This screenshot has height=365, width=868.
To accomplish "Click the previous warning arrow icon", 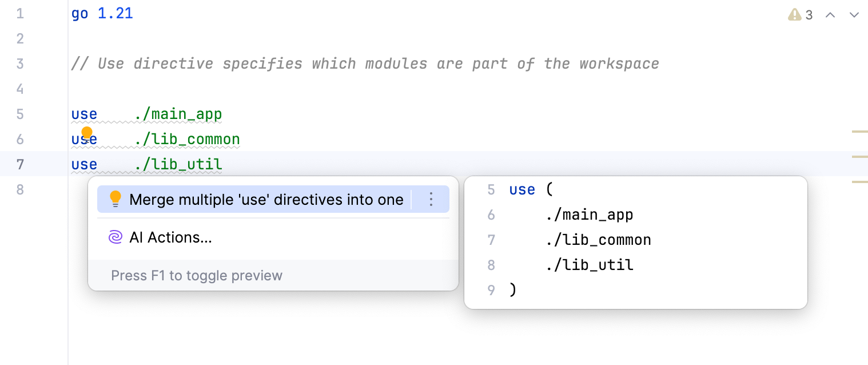I will 830,15.
